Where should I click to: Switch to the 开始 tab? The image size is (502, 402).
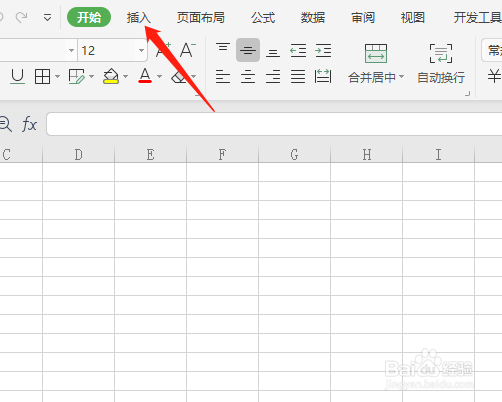[89, 17]
